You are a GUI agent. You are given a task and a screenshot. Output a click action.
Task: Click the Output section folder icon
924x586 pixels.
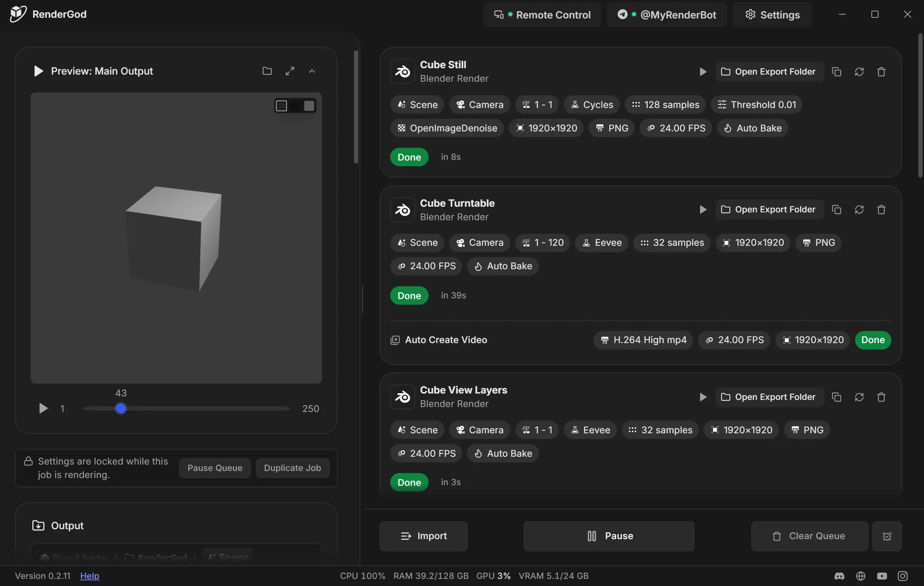pyautogui.click(x=38, y=525)
